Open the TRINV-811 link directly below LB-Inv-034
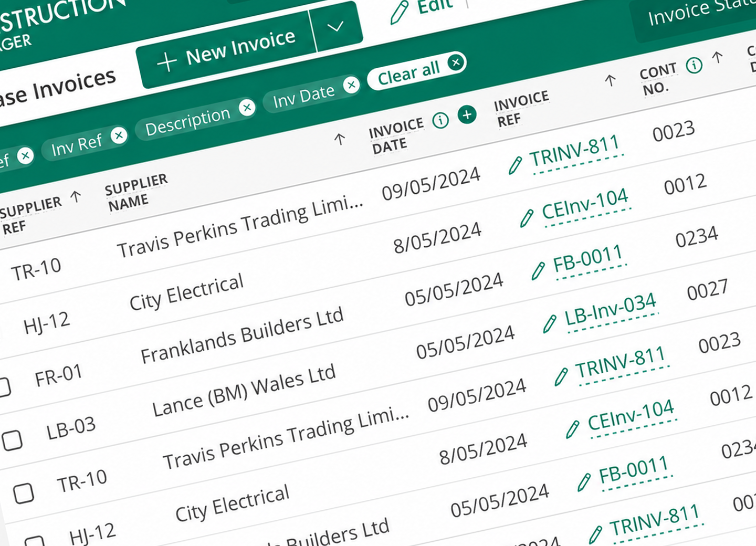The height and width of the screenshot is (546, 756). tap(621, 363)
